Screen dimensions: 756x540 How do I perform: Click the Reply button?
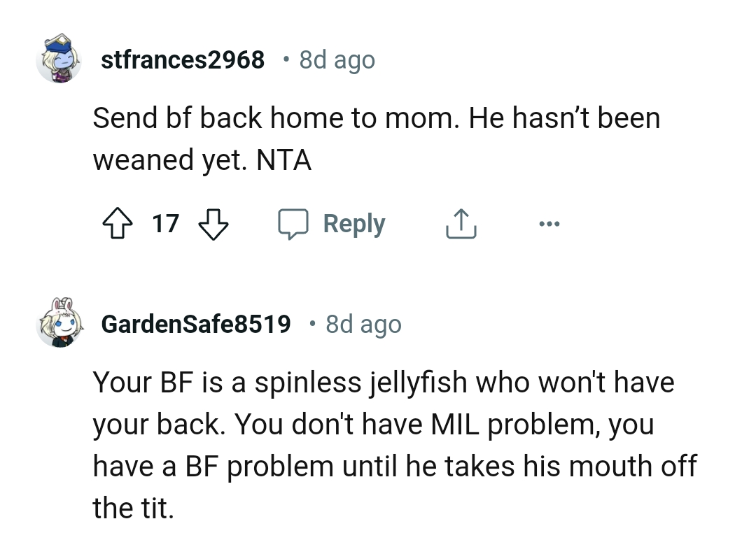353,223
